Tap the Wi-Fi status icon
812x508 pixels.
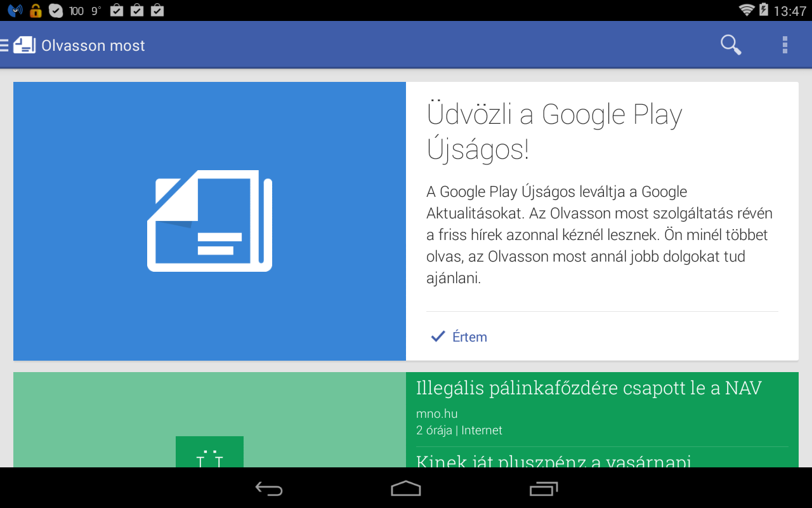pyautogui.click(x=747, y=10)
